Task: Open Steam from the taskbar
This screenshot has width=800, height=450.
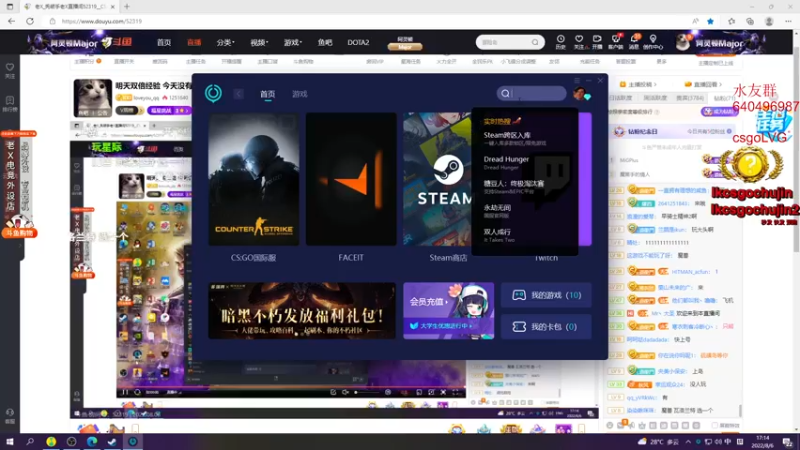Action: point(112,442)
